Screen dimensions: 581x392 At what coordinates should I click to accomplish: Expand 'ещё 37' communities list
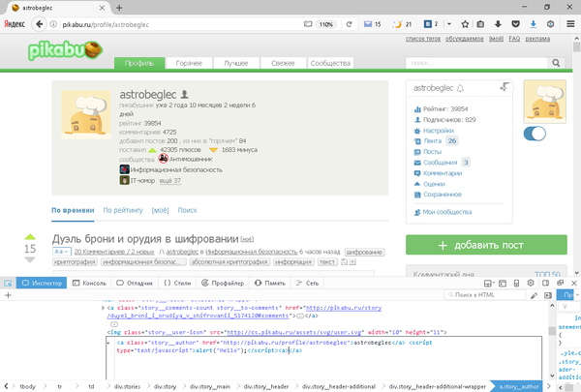[170, 181]
